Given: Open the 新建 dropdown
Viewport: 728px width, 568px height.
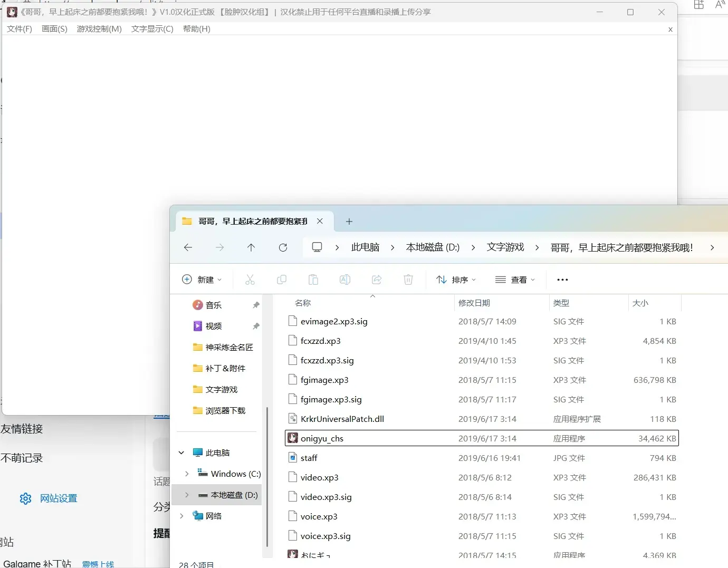Looking at the screenshot, I should coord(202,280).
